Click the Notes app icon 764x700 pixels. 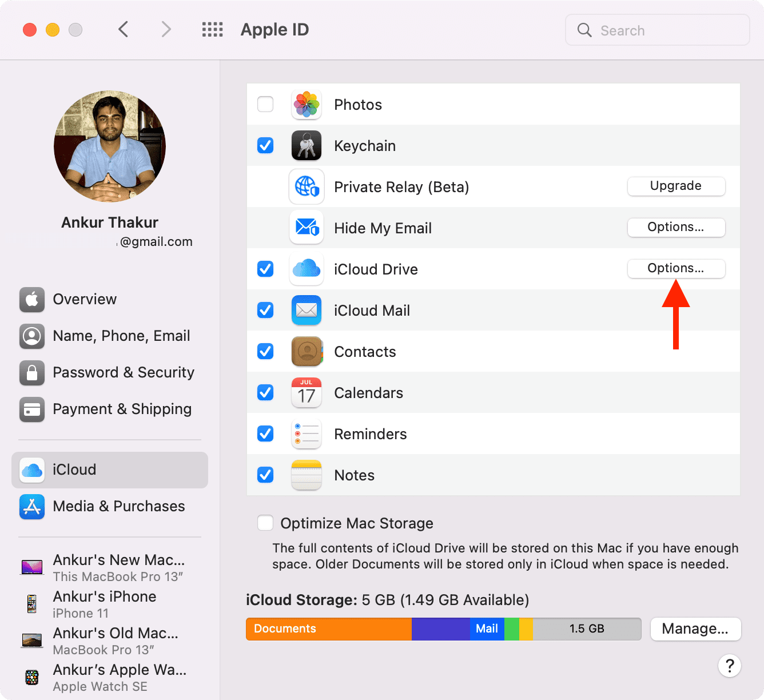click(307, 475)
